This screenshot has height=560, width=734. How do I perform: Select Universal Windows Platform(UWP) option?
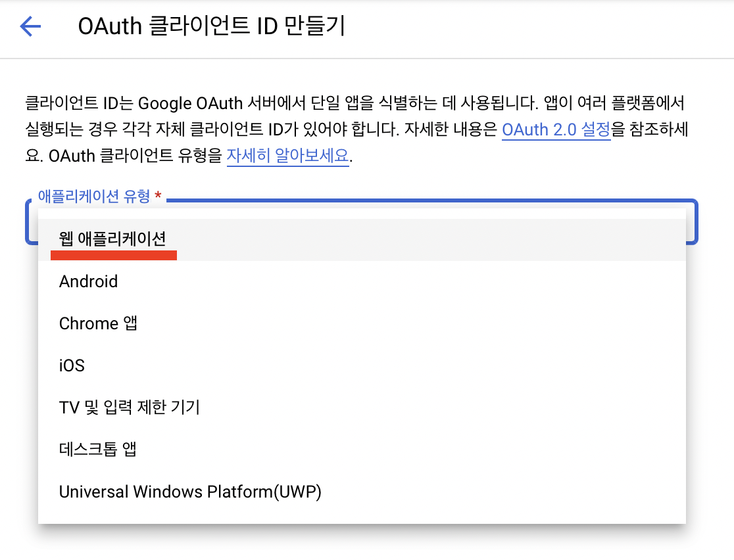(362, 492)
